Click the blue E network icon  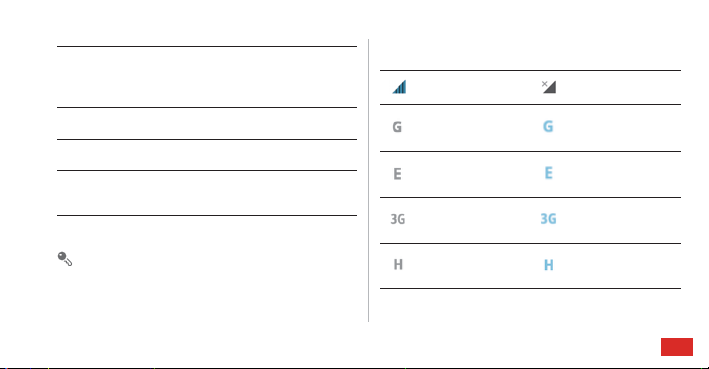548,173
